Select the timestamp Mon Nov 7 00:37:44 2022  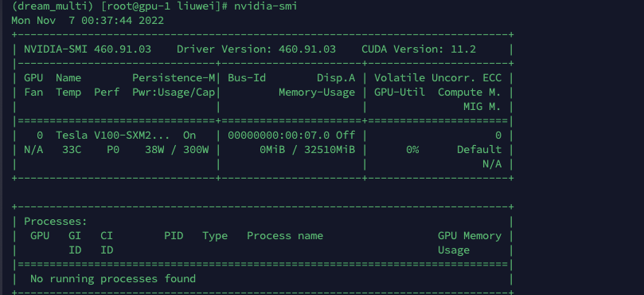88,21
